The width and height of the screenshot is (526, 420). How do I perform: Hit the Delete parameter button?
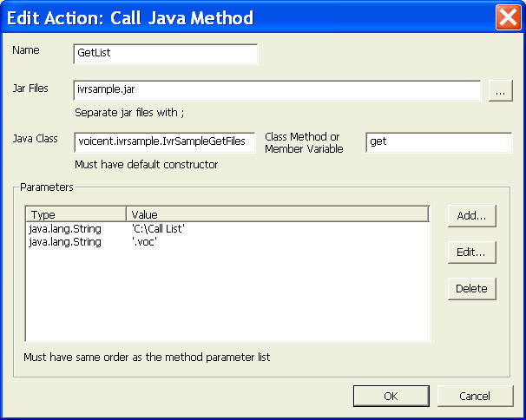coord(471,289)
